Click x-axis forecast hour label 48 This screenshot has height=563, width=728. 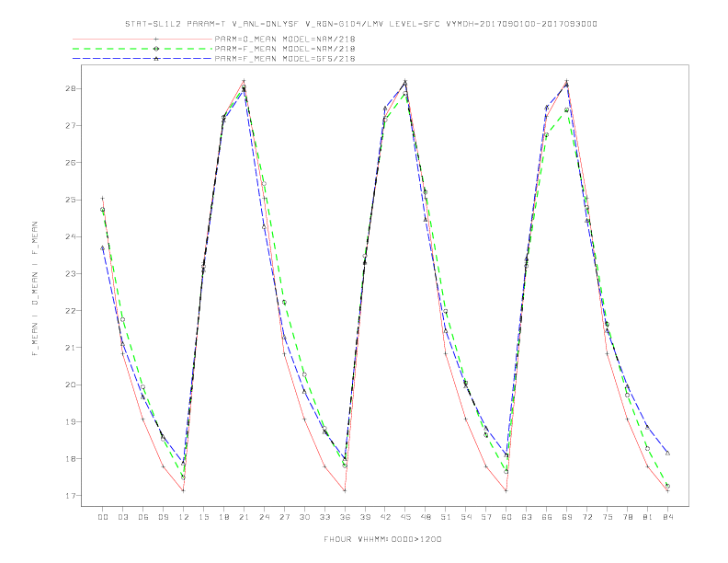point(426,517)
